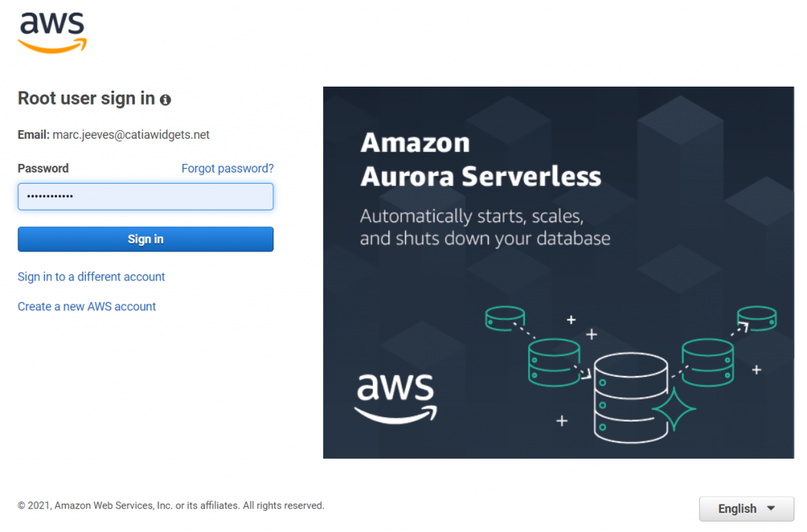Viewport: 807px width, 532px height.
Task: Click the 2021 Amazon Web Services copyright text
Action: click(171, 506)
